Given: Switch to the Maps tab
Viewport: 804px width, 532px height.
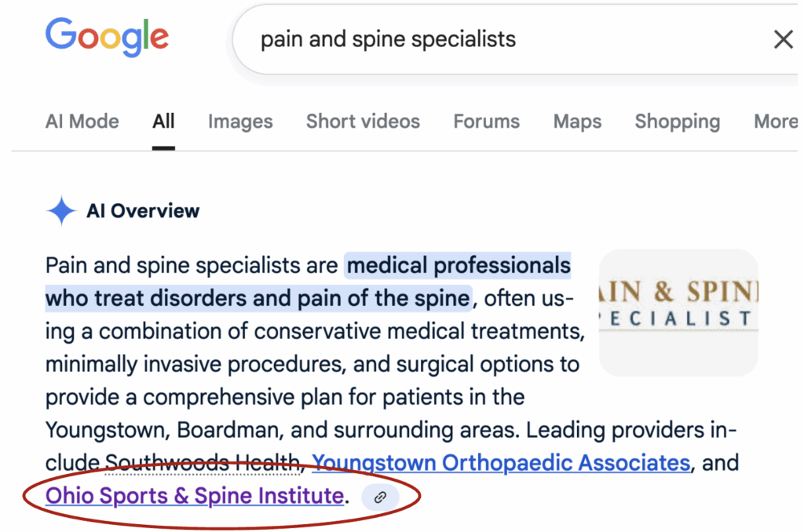Looking at the screenshot, I should 577,122.
